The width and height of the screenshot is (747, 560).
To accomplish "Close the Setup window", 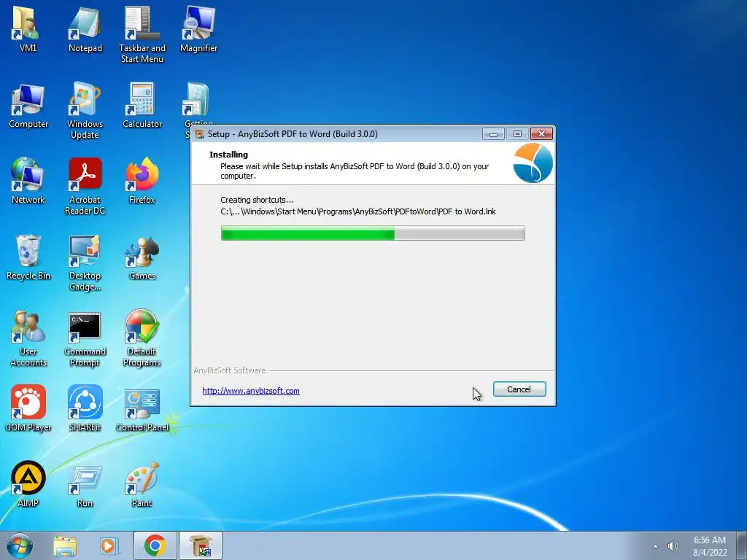I will tap(542, 134).
